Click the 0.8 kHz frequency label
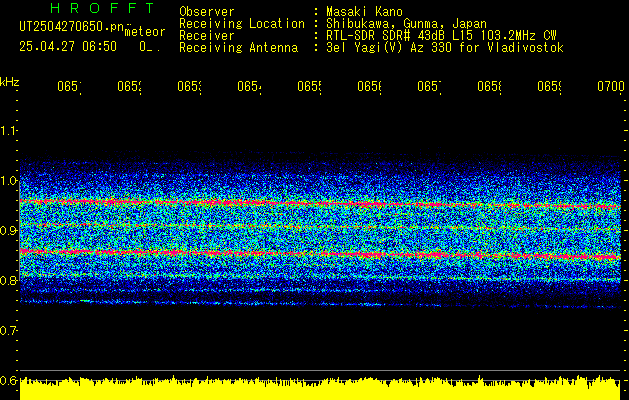 (8, 280)
